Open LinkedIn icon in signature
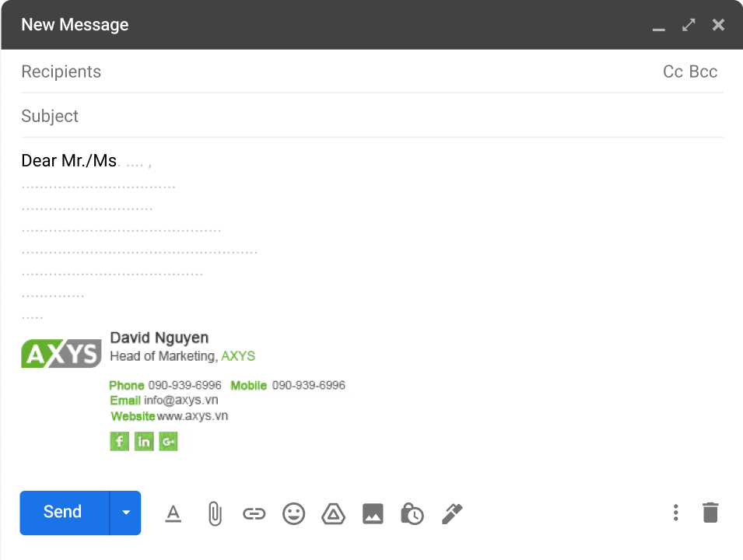 (x=144, y=442)
